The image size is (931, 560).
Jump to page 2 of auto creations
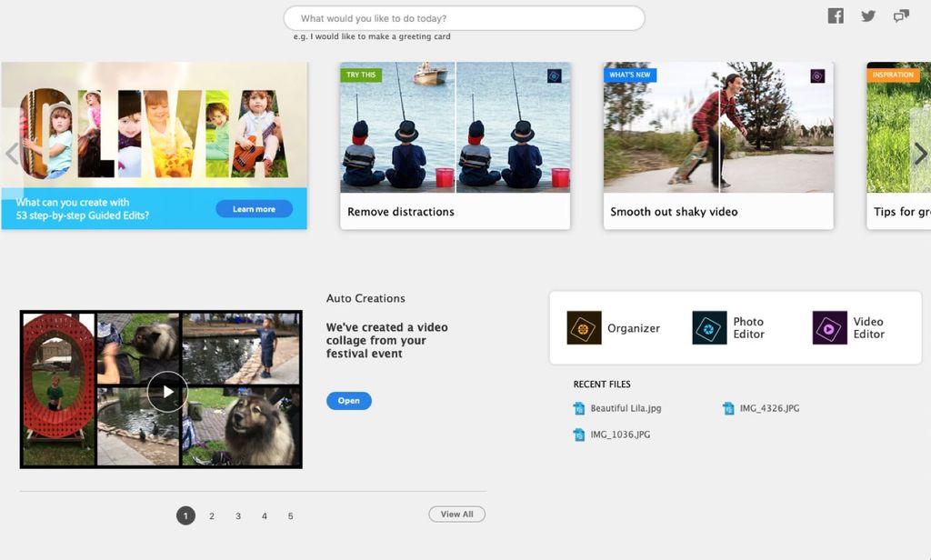212,515
